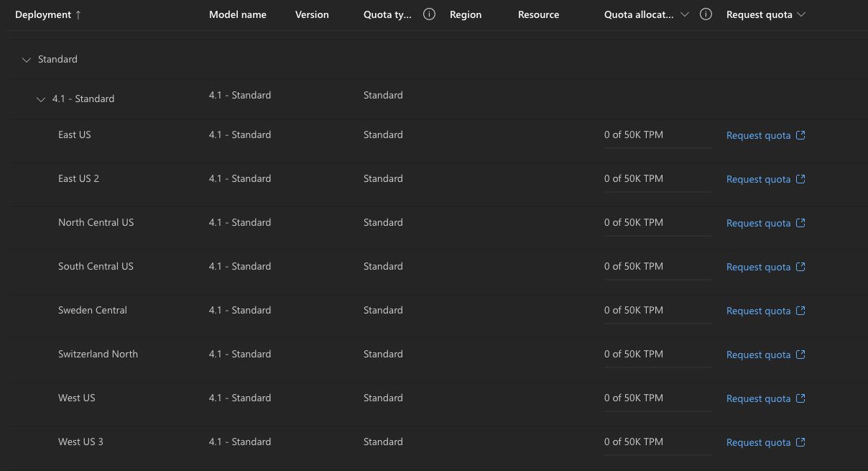The image size is (868, 471).
Task: Click the Region column header
Action: (x=466, y=14)
